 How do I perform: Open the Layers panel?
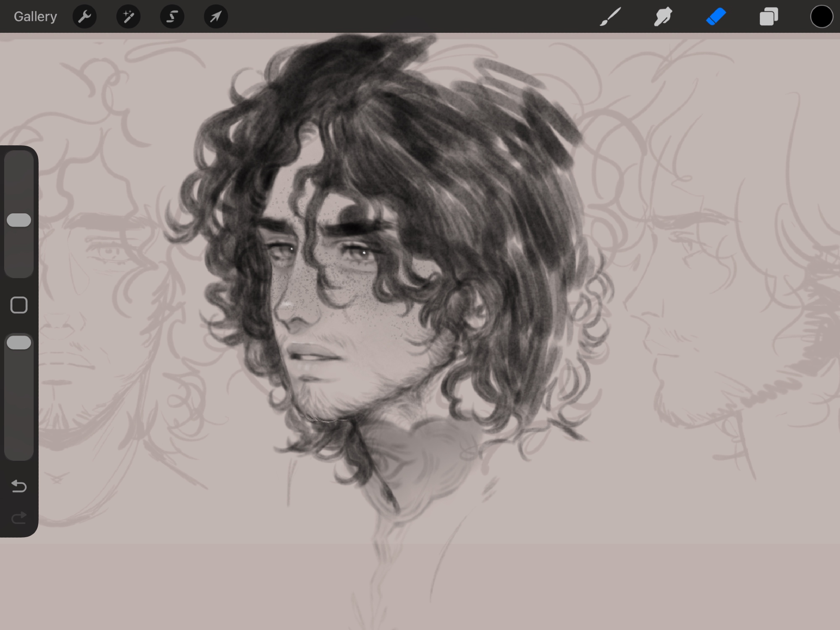click(x=769, y=16)
